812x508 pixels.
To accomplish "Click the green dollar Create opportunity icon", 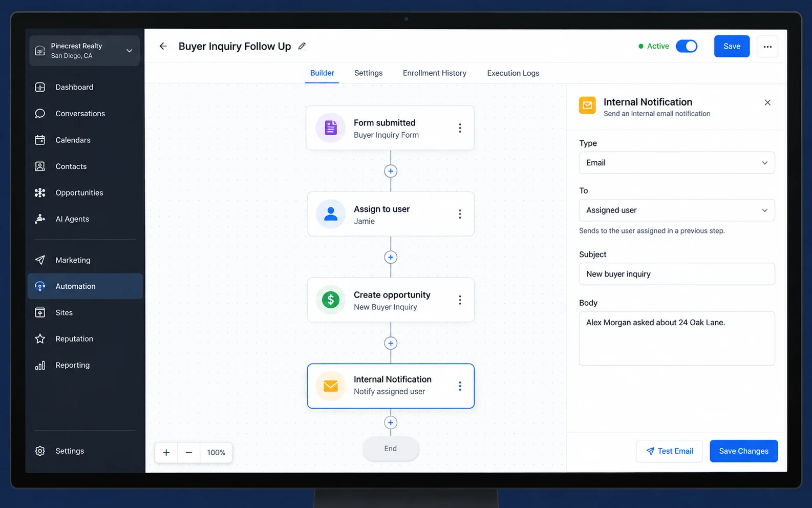I will (x=331, y=300).
